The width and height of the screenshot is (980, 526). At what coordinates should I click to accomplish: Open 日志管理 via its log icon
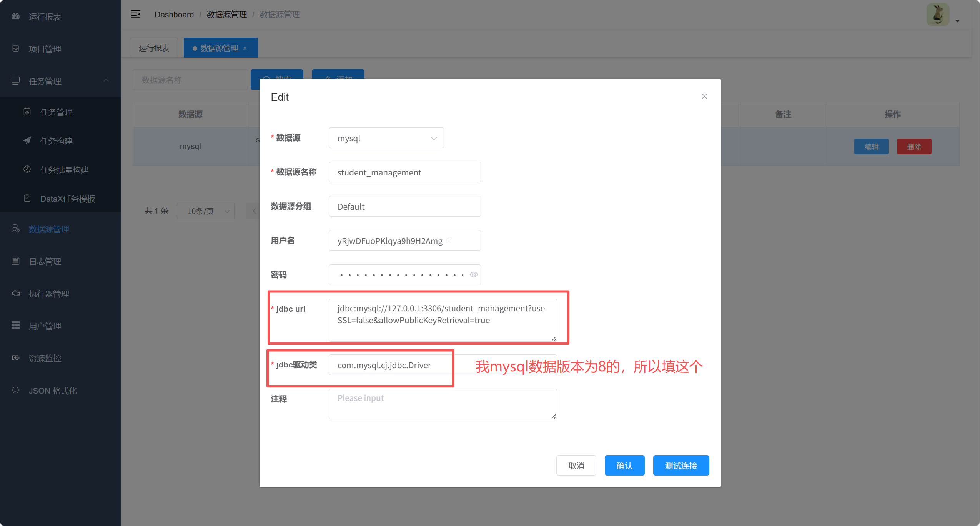[15, 261]
